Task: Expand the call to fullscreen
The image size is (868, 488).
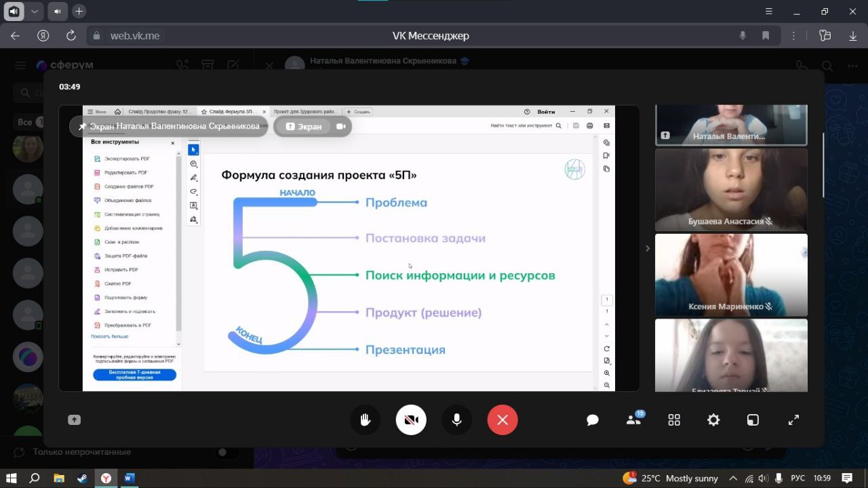Action: pos(793,420)
